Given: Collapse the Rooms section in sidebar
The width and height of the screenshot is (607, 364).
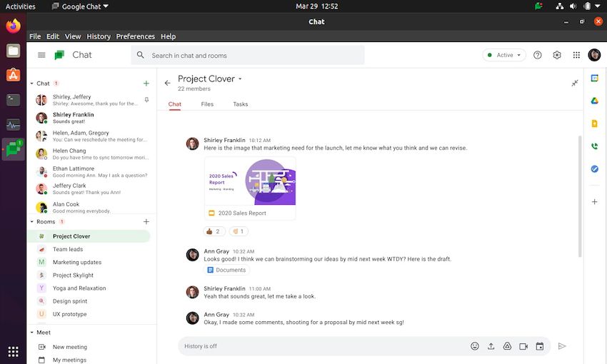Looking at the screenshot, I should 31,222.
